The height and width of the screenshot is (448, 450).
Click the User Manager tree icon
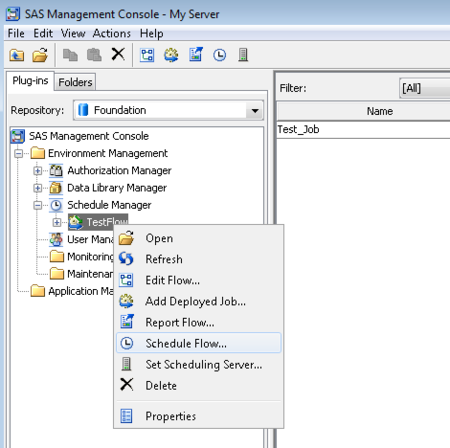tap(56, 240)
